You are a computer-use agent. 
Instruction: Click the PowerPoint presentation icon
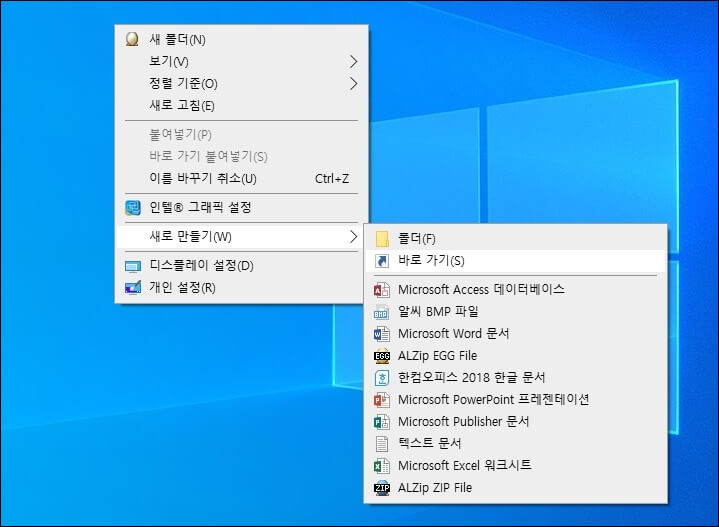coord(382,400)
